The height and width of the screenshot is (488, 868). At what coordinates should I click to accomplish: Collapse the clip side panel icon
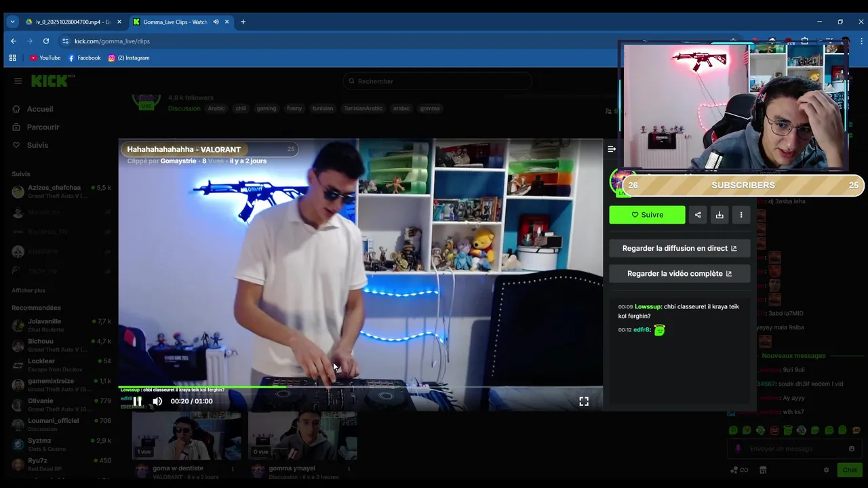(x=612, y=149)
